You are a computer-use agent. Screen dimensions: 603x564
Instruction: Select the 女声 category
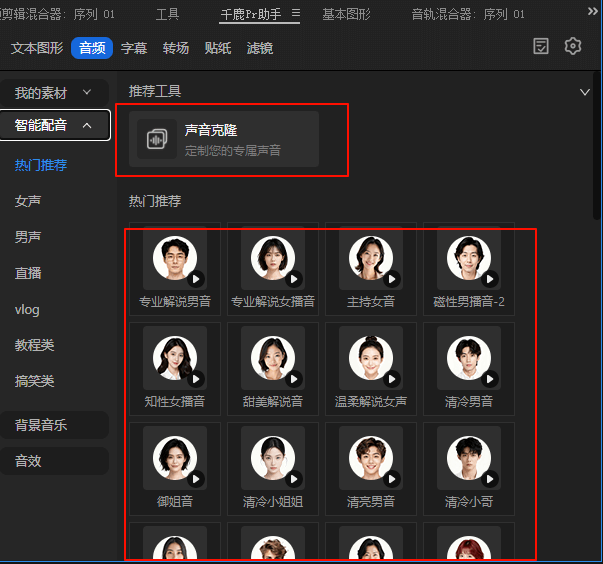point(28,201)
